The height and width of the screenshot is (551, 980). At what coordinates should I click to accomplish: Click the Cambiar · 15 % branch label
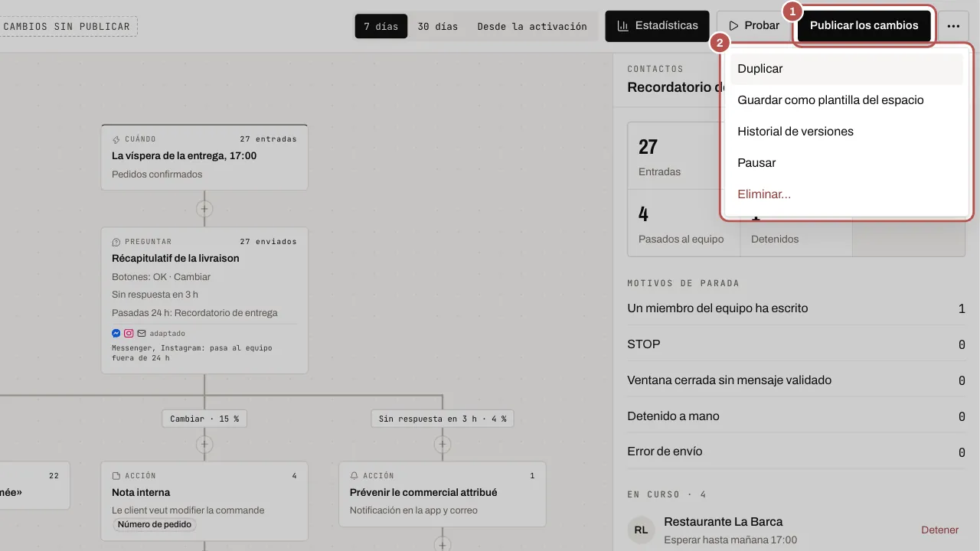[x=204, y=419]
